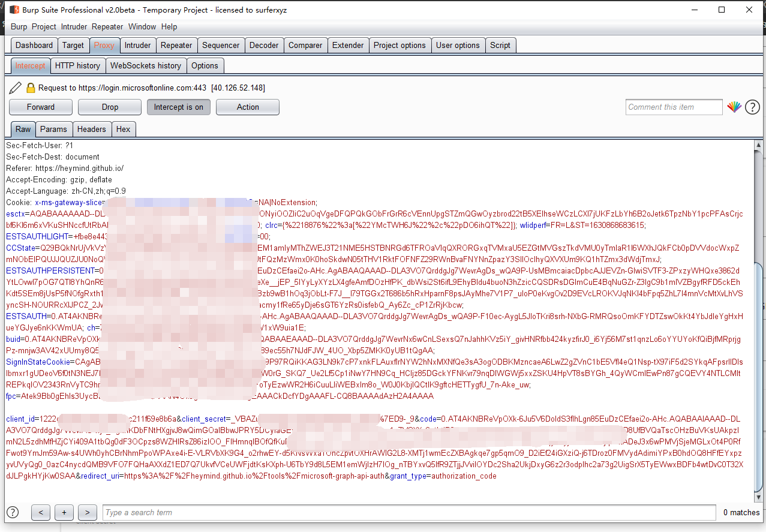
Task: Open the Sequencer tab
Action: 221,45
